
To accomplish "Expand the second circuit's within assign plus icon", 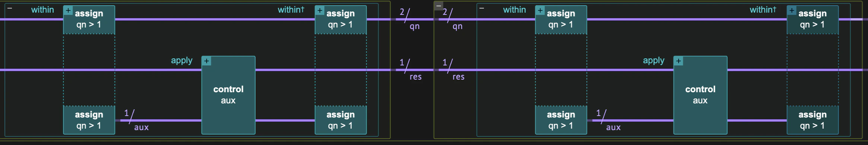I will [x=540, y=10].
